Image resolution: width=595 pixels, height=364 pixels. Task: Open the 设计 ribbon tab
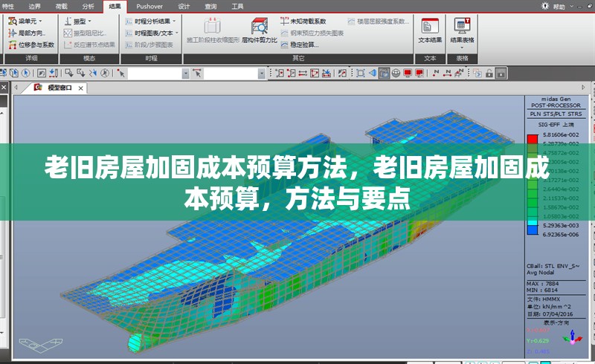point(184,6)
